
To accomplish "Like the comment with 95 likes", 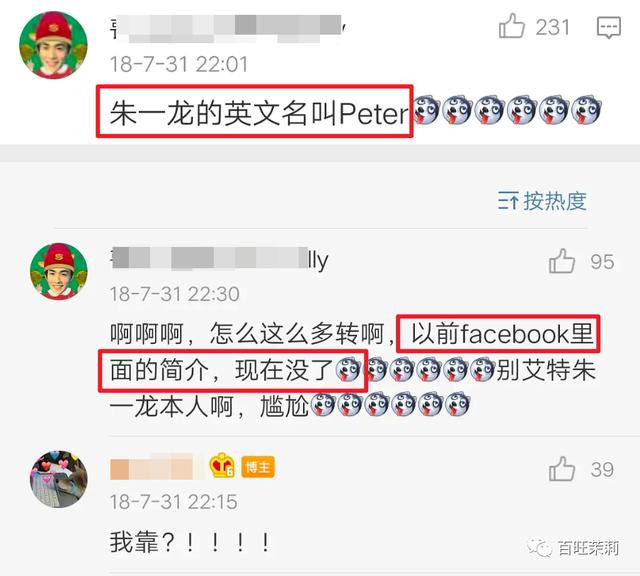I will coord(562,261).
